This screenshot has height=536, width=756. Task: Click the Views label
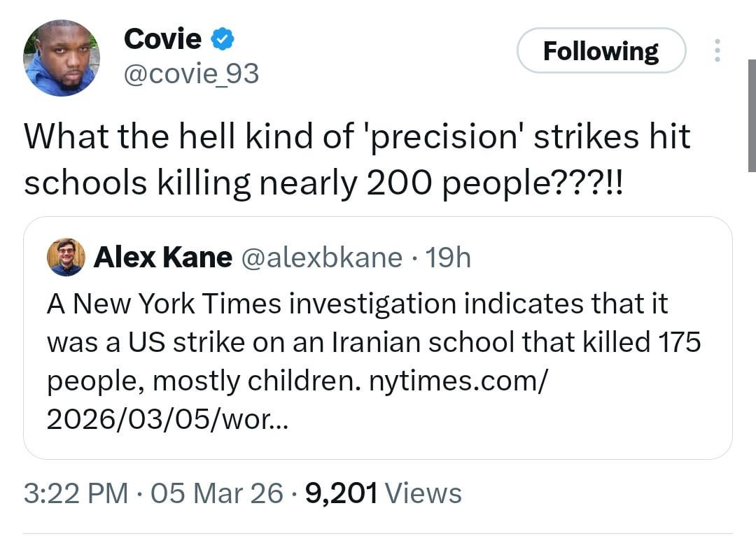(x=423, y=493)
